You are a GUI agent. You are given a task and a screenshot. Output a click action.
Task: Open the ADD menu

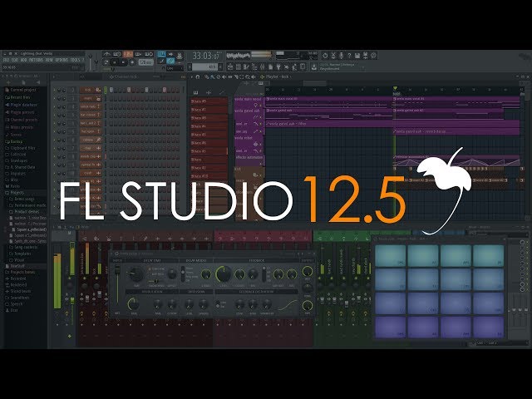(x=23, y=60)
